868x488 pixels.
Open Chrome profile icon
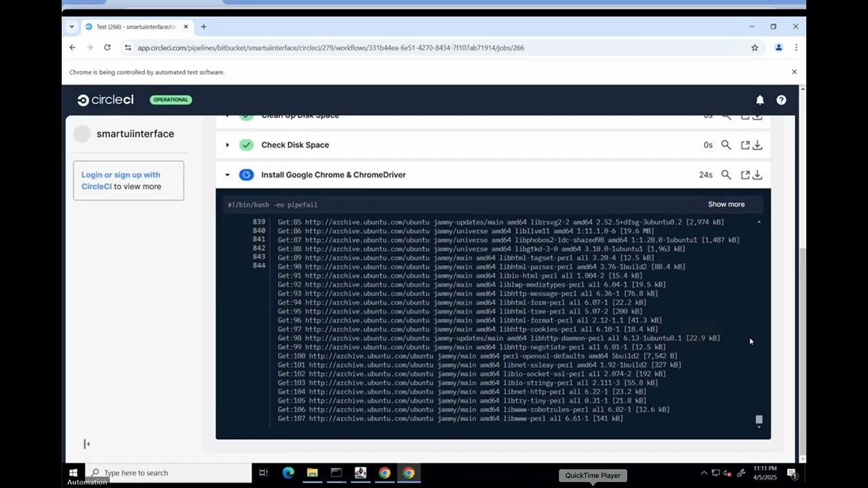[x=778, y=47]
